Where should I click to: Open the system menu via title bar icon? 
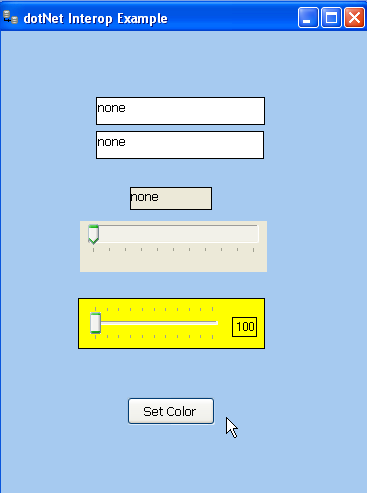click(10, 17)
